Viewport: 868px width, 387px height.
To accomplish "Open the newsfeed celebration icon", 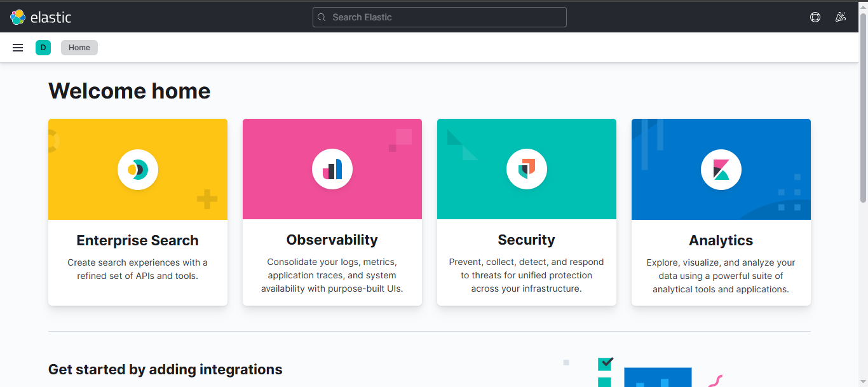I will point(841,17).
